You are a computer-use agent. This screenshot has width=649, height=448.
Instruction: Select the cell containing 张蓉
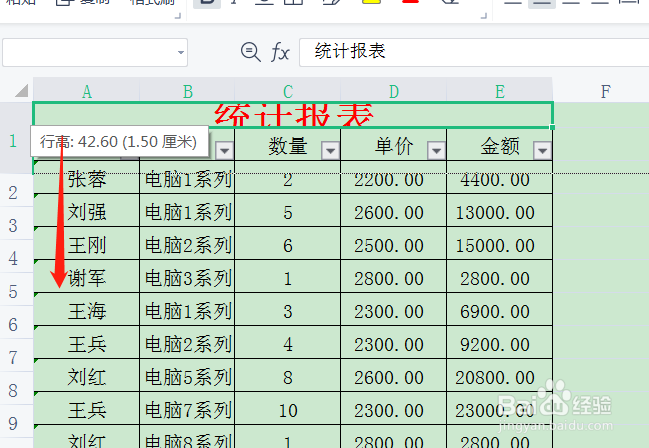87,179
